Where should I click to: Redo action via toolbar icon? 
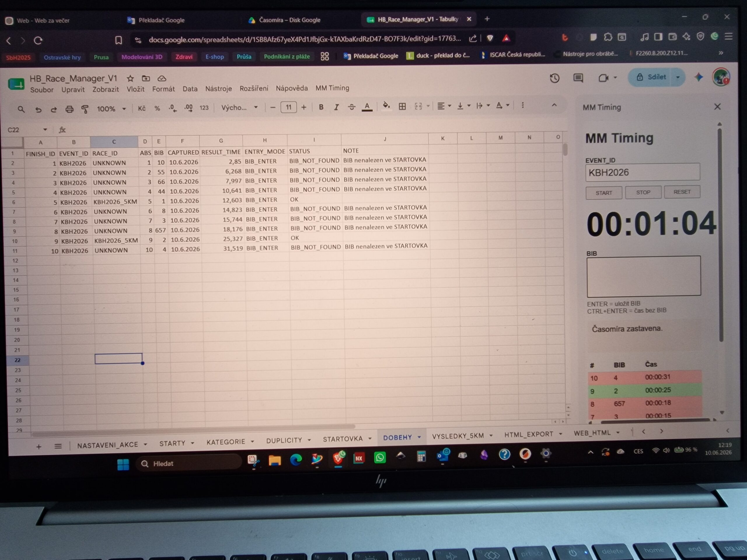pos(54,109)
